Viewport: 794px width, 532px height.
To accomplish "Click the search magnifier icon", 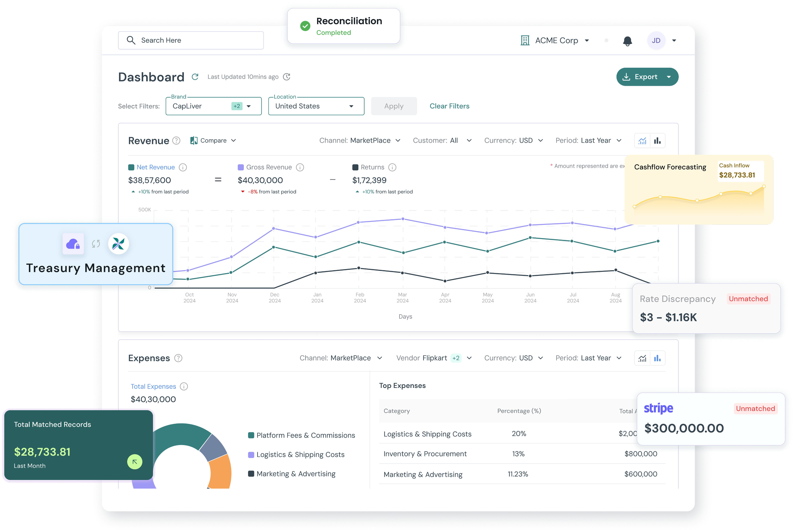I will click(131, 40).
